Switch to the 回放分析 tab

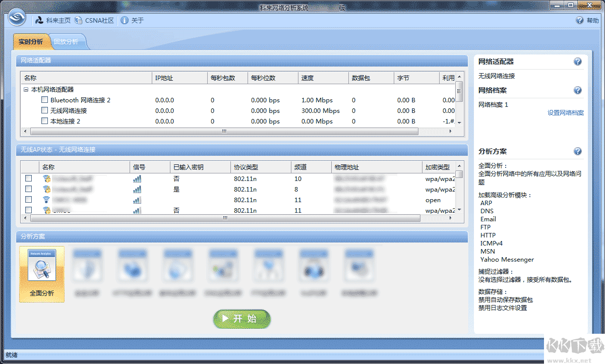tap(66, 42)
